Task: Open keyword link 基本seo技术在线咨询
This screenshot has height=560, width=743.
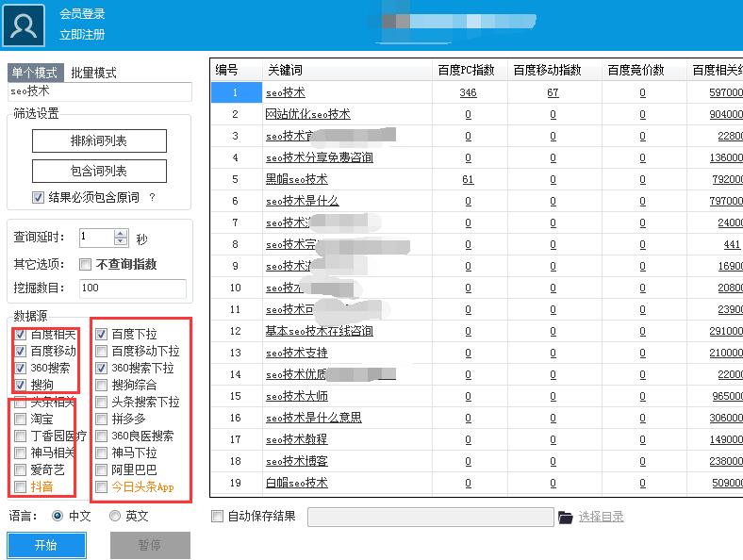Action: click(x=320, y=331)
